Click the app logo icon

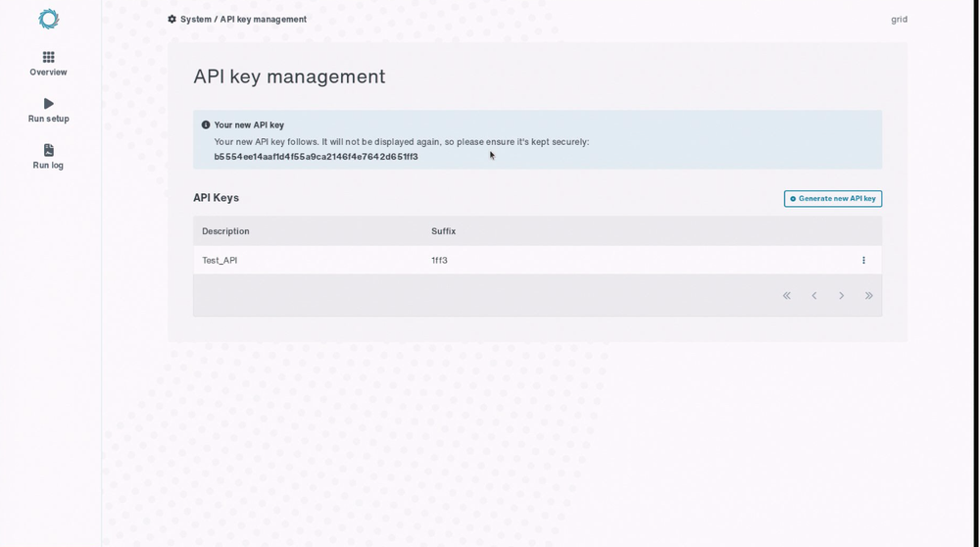click(x=49, y=19)
